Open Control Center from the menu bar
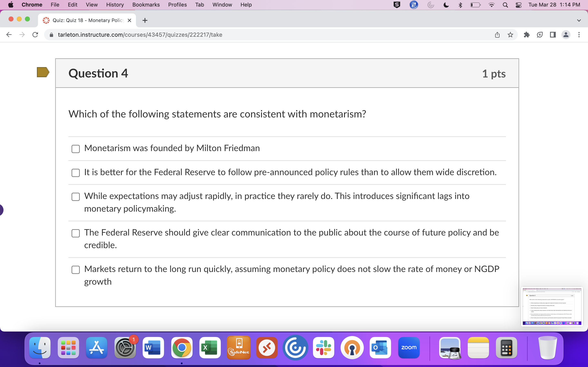This screenshot has width=588, height=367. pos(519,5)
